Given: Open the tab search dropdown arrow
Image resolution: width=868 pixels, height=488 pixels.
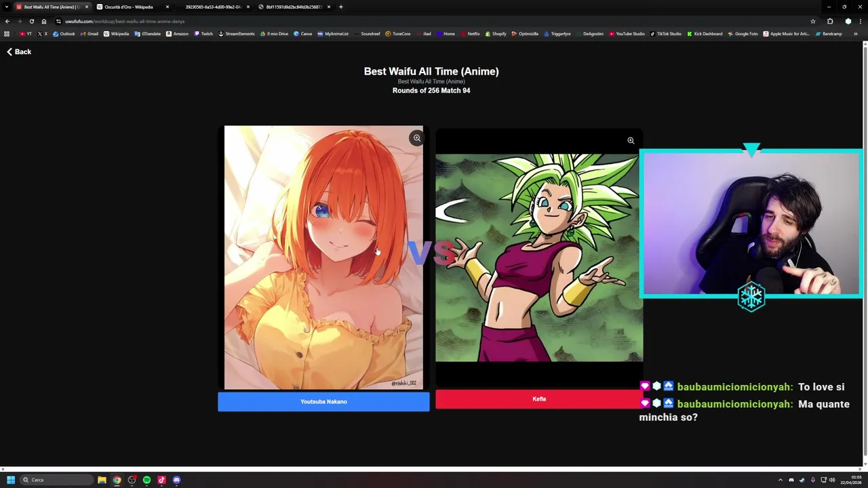Looking at the screenshot, I should pyautogui.click(x=6, y=7).
